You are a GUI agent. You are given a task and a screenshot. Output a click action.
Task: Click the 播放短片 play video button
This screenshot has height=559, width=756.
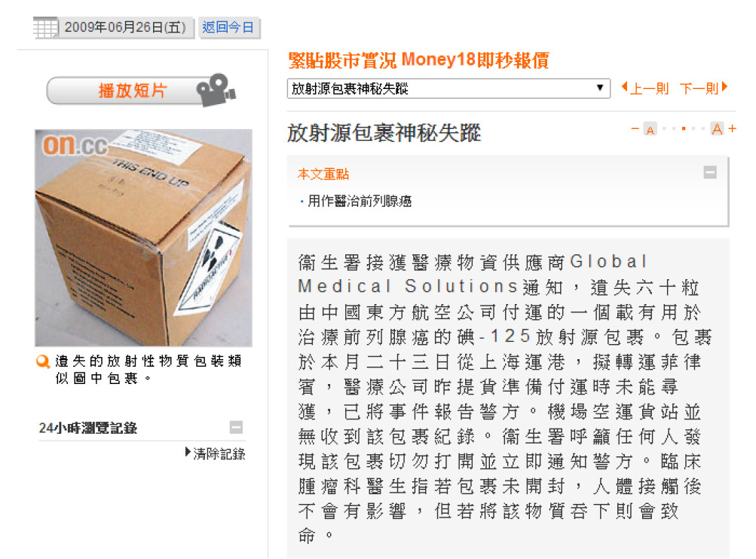tap(141, 91)
